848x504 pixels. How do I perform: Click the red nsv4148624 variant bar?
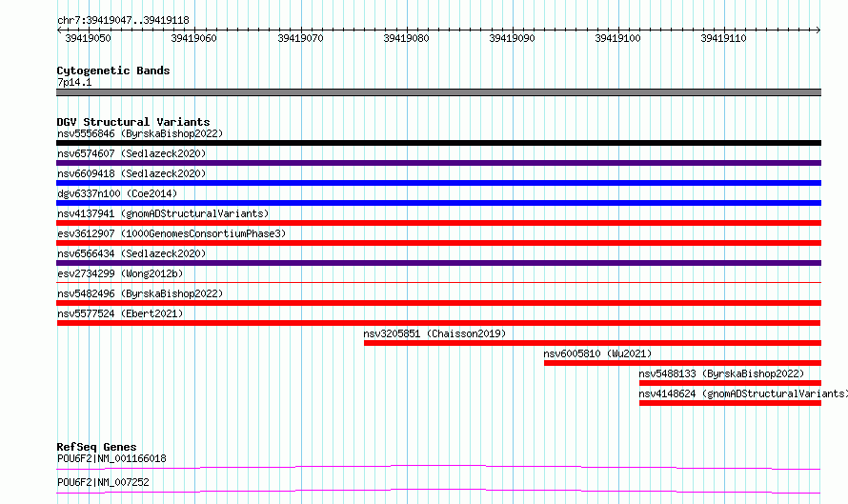(730, 403)
